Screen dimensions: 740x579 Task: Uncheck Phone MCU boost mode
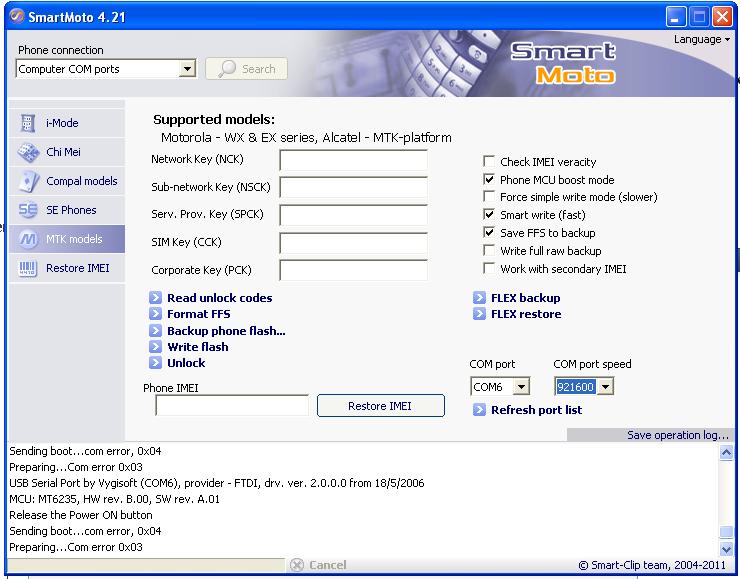489,180
